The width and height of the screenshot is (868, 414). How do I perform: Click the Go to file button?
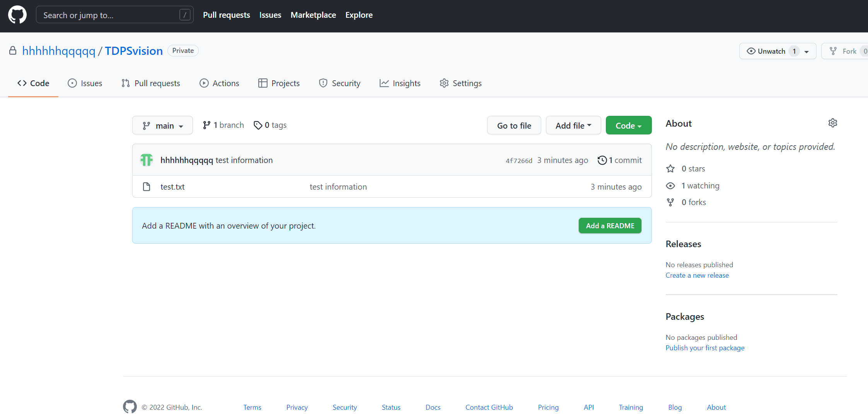coord(514,126)
